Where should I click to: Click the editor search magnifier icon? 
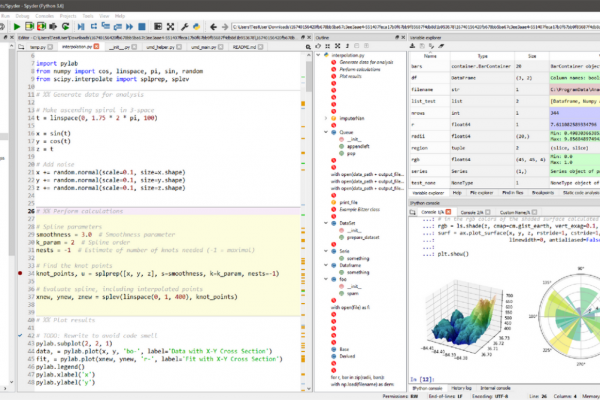tap(308, 47)
